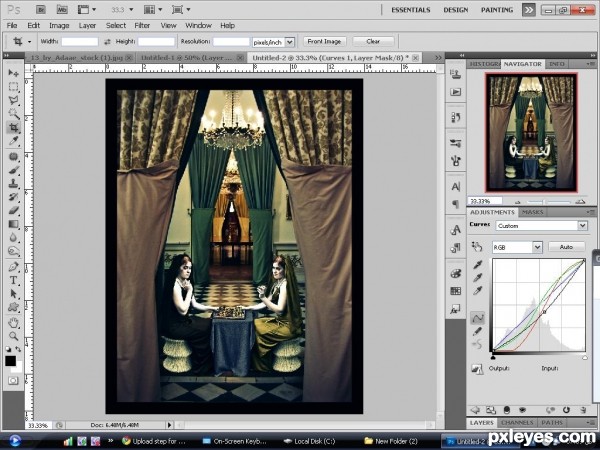Select the Custom Shape tool
Viewport: 600px width, 450px height.
point(13,307)
